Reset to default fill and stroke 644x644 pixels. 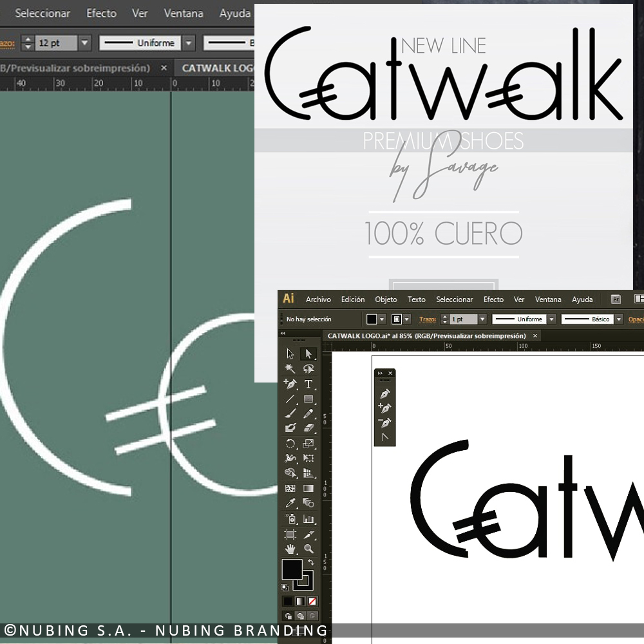click(285, 588)
